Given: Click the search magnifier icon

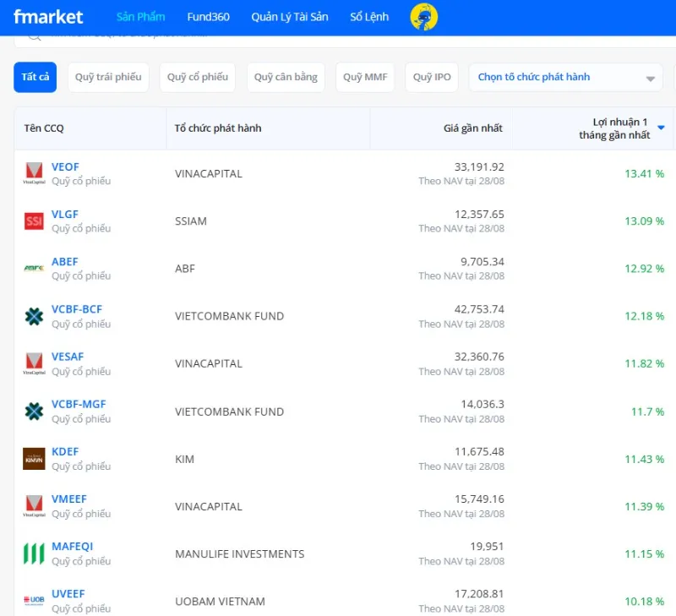Looking at the screenshot, I should (35, 37).
